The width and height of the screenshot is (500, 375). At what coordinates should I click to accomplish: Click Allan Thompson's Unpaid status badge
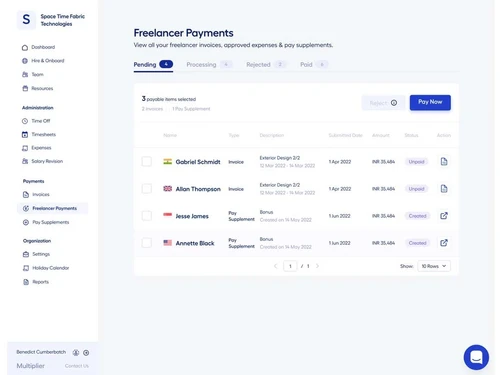pos(417,189)
